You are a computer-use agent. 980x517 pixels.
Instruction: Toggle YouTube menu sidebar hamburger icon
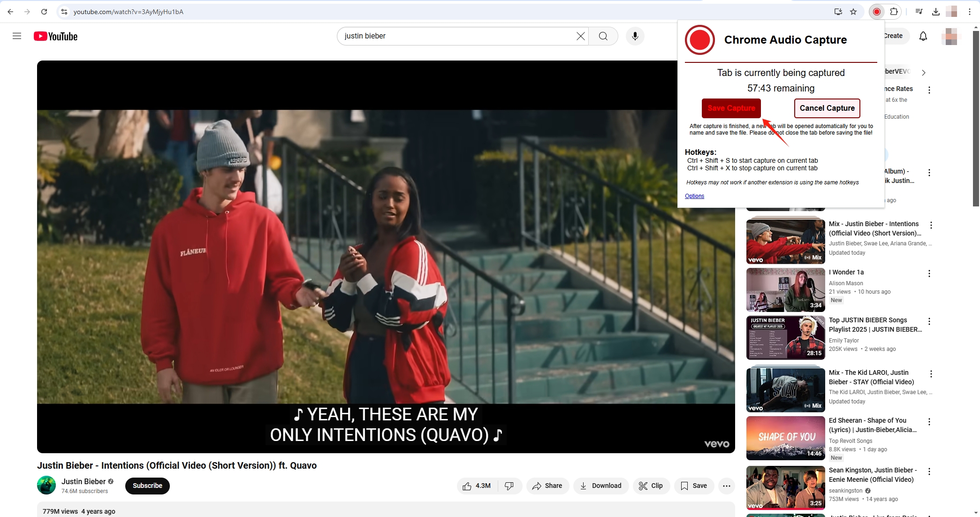pyautogui.click(x=17, y=36)
